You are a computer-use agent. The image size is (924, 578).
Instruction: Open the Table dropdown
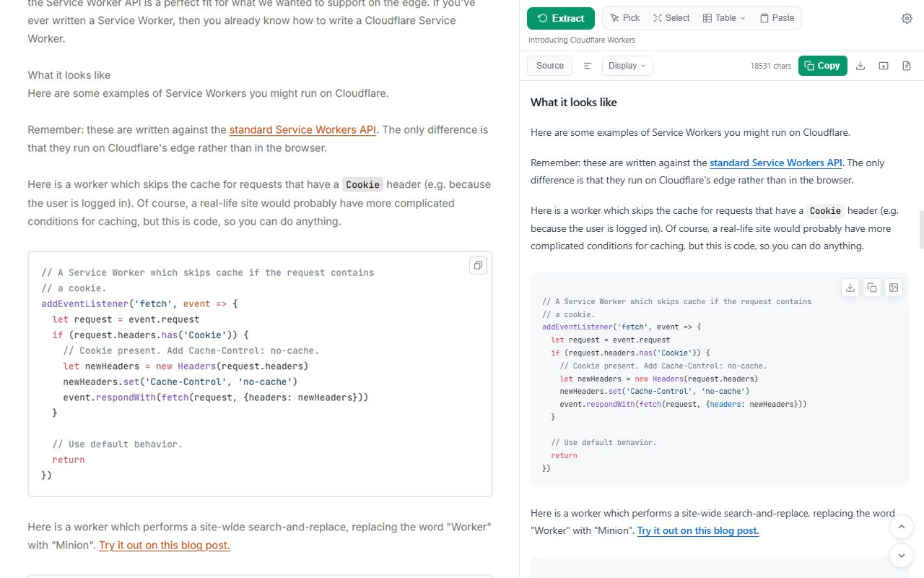pyautogui.click(x=724, y=18)
